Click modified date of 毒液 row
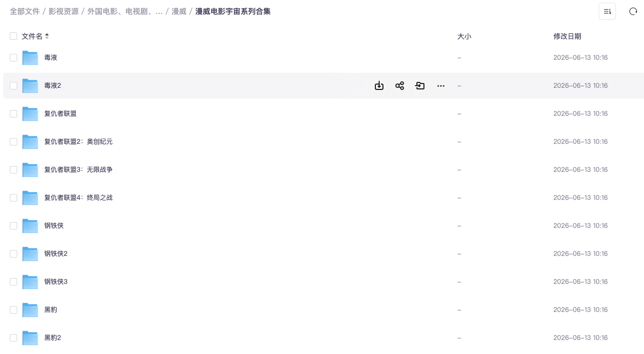This screenshot has height=354, width=644. [x=580, y=58]
